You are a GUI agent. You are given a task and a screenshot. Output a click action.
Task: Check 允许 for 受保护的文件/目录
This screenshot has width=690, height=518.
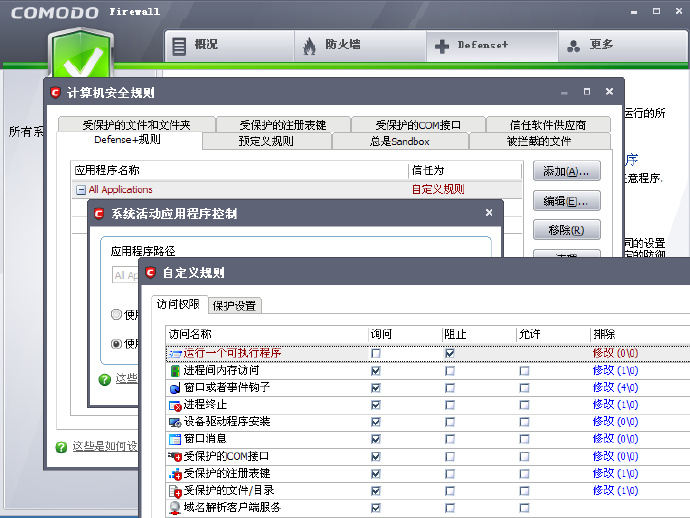[524, 491]
